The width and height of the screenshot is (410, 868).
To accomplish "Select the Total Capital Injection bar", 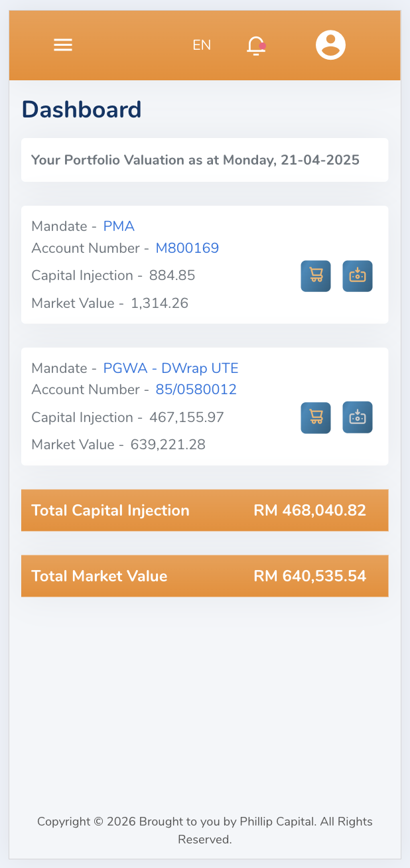I will pos(204,510).
